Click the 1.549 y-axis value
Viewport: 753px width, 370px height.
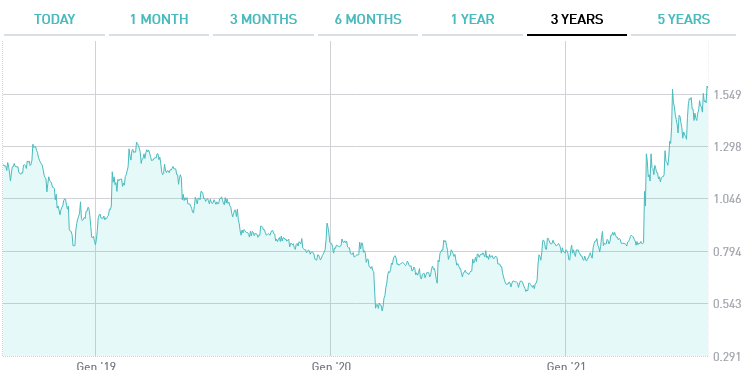728,95
